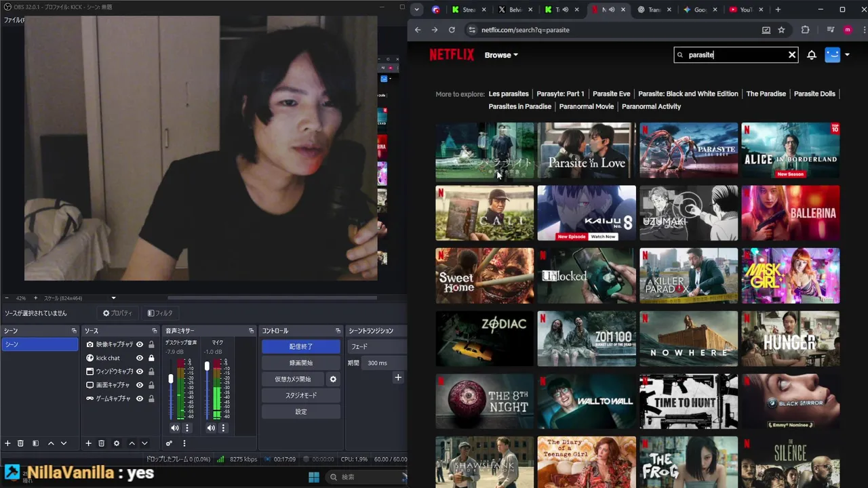Toggle visibility of 画面キャプチャ source

(x=140, y=385)
